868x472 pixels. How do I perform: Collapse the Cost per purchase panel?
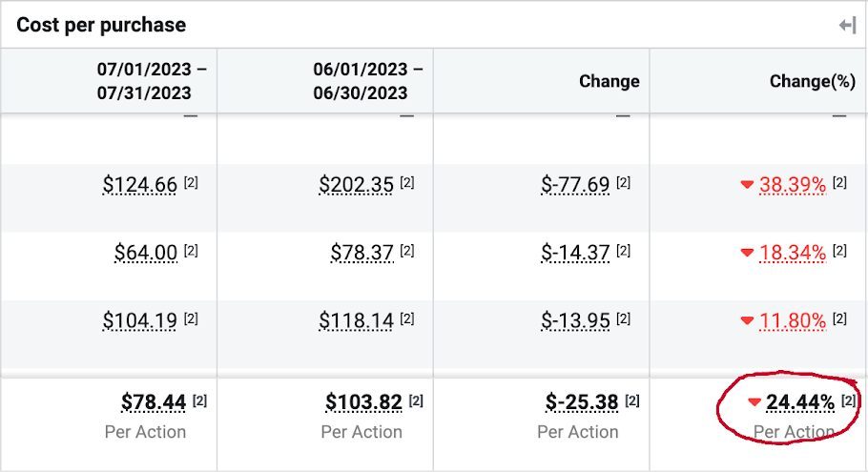[847, 26]
